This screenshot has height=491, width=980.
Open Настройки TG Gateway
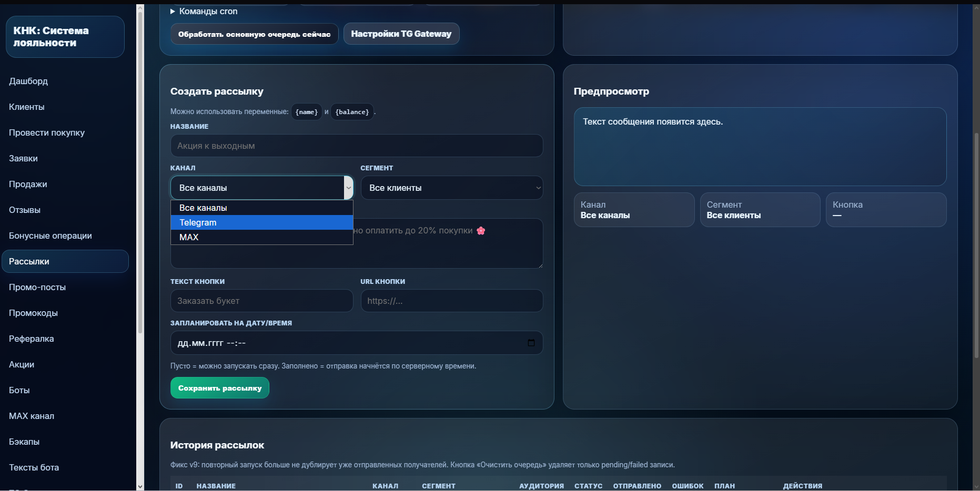(x=401, y=34)
